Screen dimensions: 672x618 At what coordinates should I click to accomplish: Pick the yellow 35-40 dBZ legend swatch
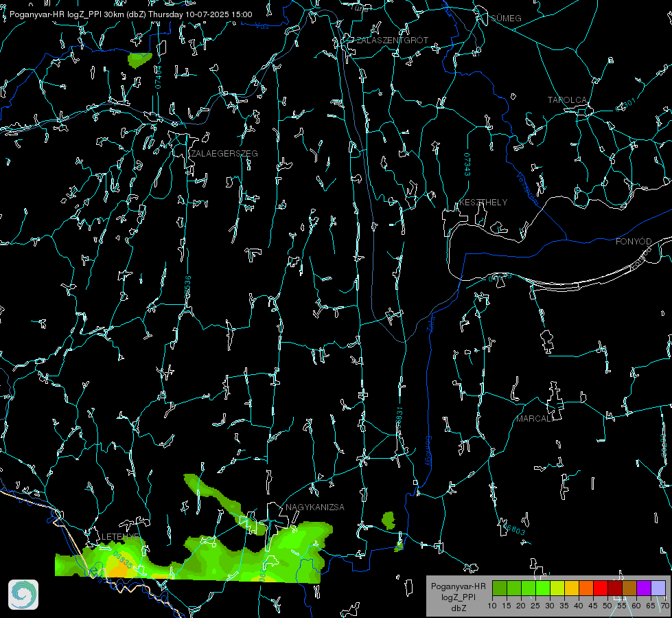pos(572,588)
